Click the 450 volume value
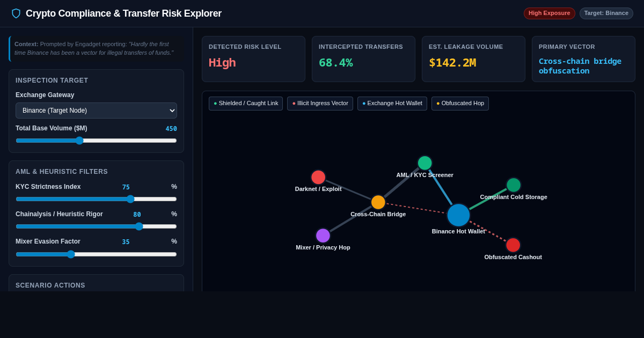Viewport: 644px width, 338px height. tap(171, 129)
